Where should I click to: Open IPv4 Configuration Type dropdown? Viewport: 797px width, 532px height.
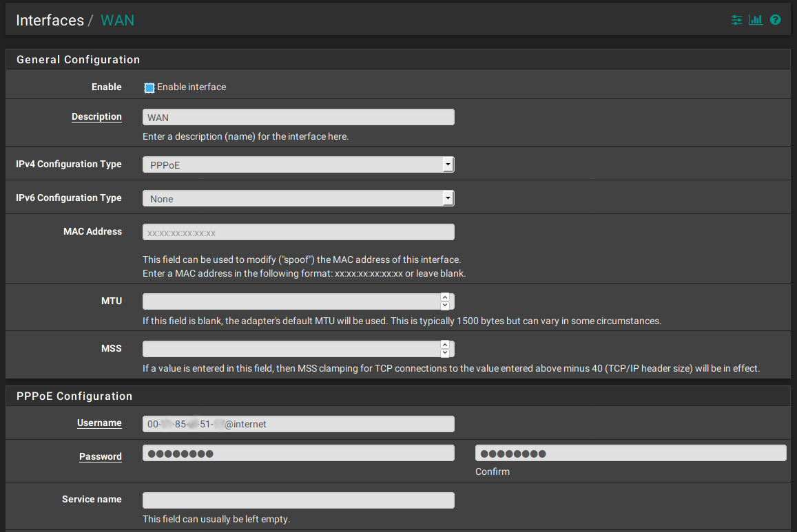[298, 164]
